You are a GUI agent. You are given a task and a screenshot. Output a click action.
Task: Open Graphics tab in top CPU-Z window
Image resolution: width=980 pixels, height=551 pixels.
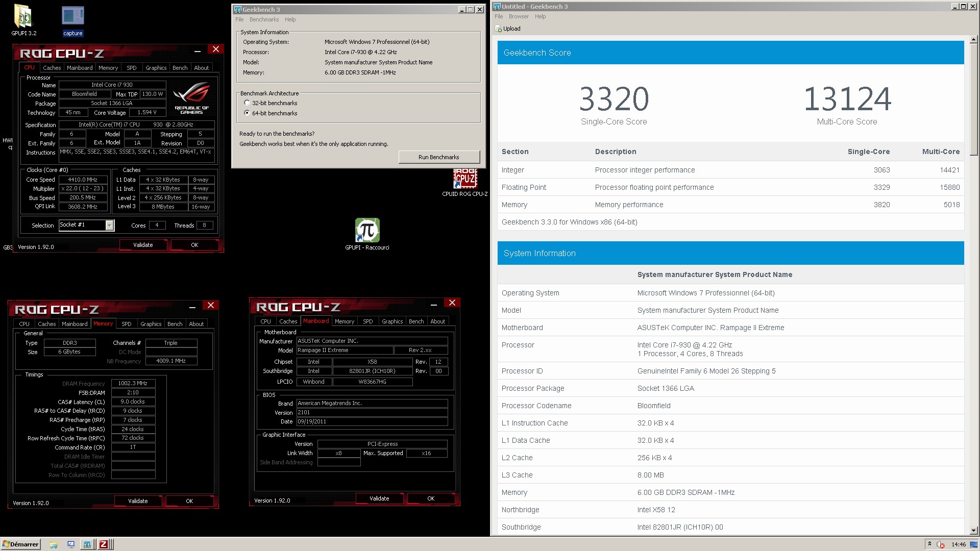point(156,68)
